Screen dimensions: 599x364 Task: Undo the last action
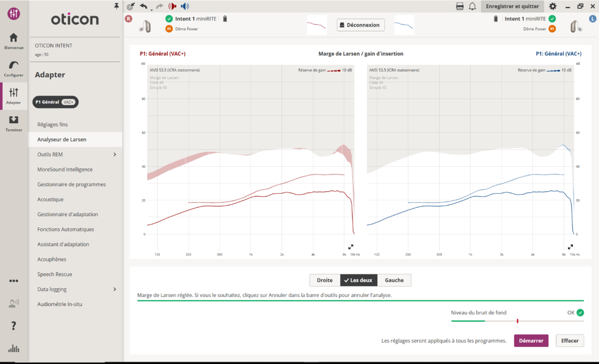[x=143, y=6]
